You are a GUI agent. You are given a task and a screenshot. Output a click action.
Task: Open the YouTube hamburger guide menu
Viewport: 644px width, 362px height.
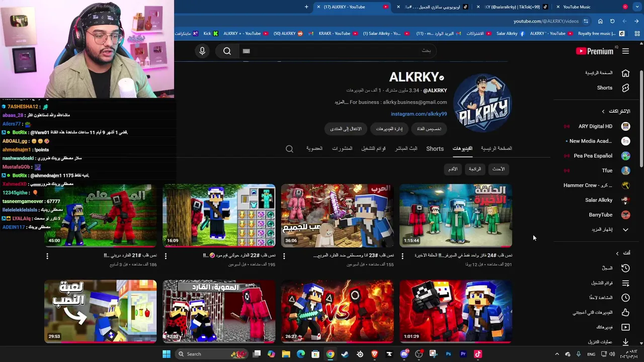tap(625, 51)
